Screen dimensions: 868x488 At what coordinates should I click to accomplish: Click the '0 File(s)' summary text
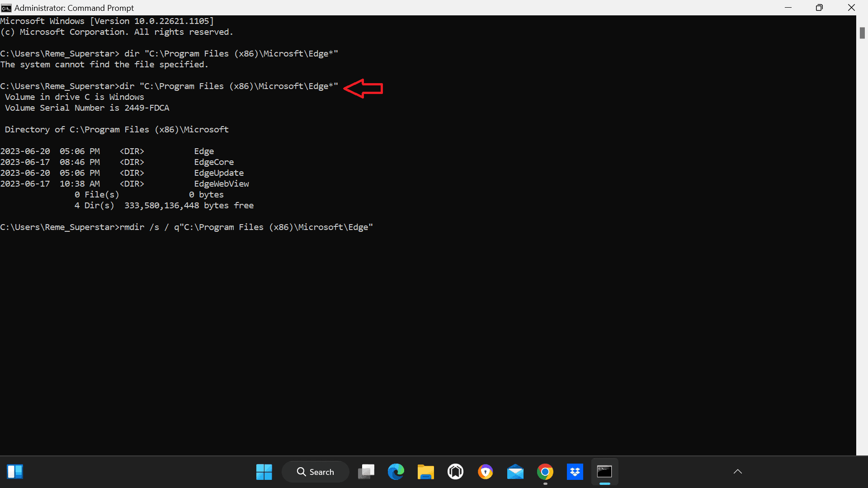pos(97,195)
